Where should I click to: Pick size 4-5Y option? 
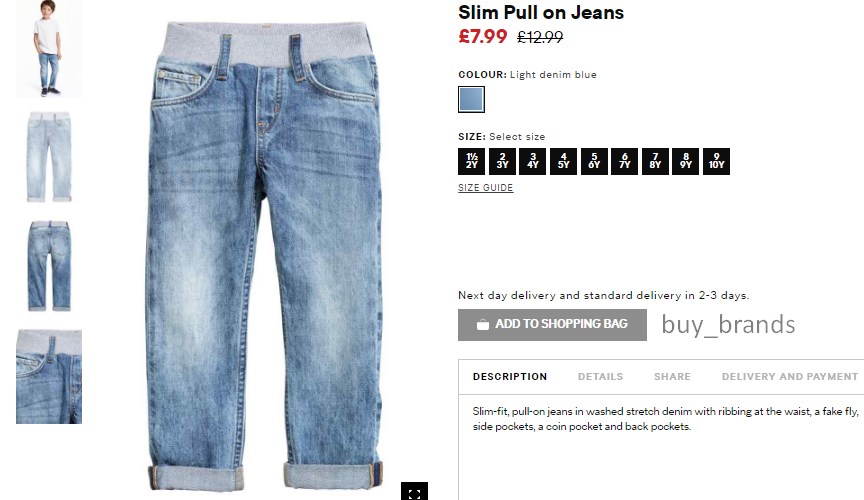point(563,162)
